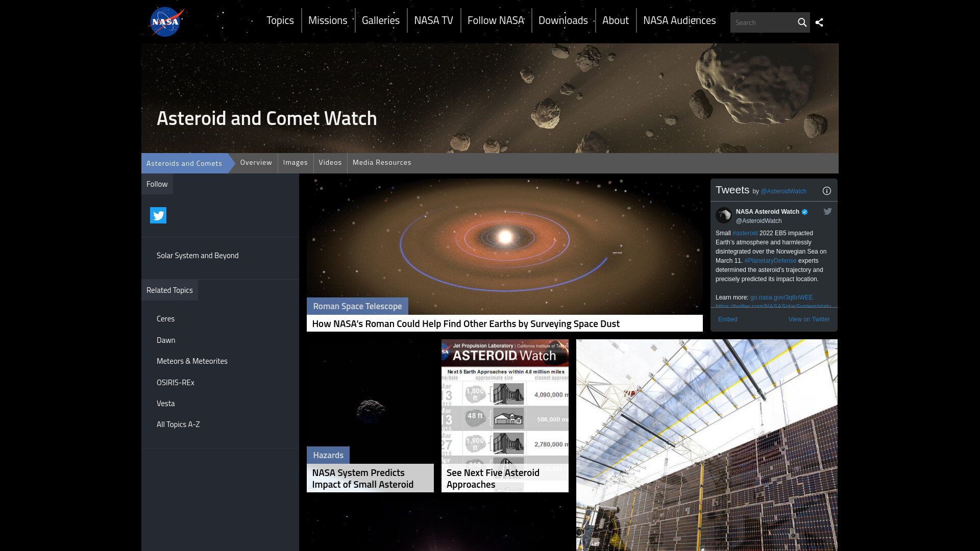Open the share icon menu
This screenshot has height=551, width=980.
[x=819, y=22]
